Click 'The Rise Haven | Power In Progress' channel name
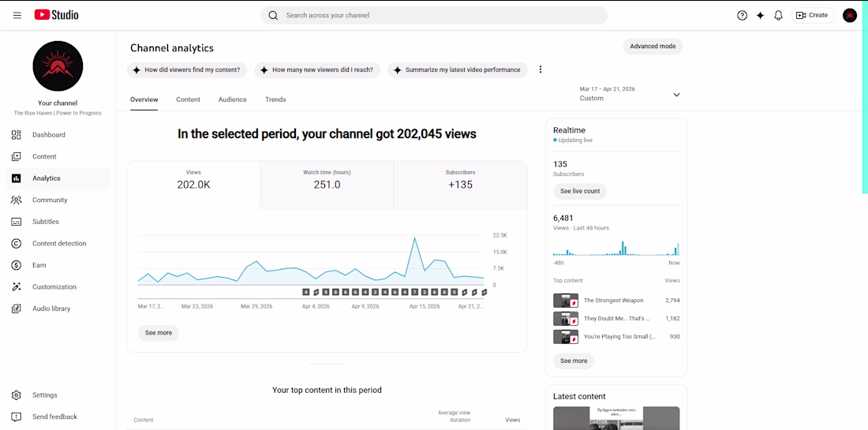Screen dimensions: 868x430 pyautogui.click(x=58, y=113)
